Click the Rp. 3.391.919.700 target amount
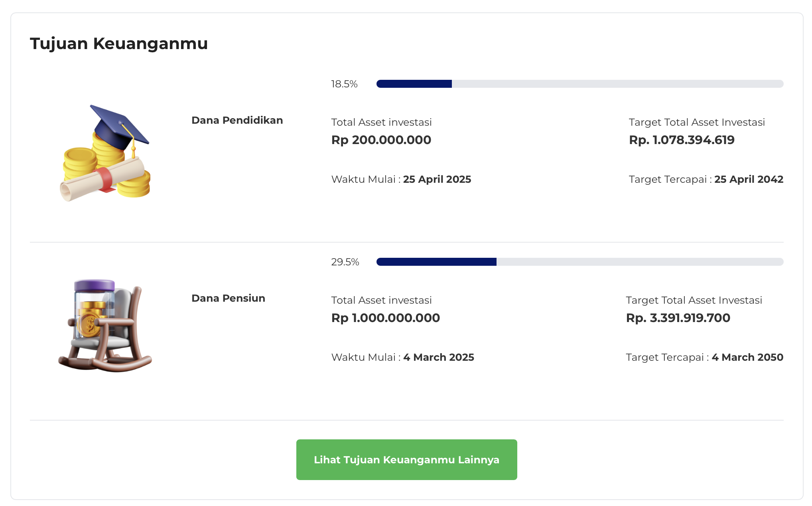The height and width of the screenshot is (506, 812). (x=678, y=318)
